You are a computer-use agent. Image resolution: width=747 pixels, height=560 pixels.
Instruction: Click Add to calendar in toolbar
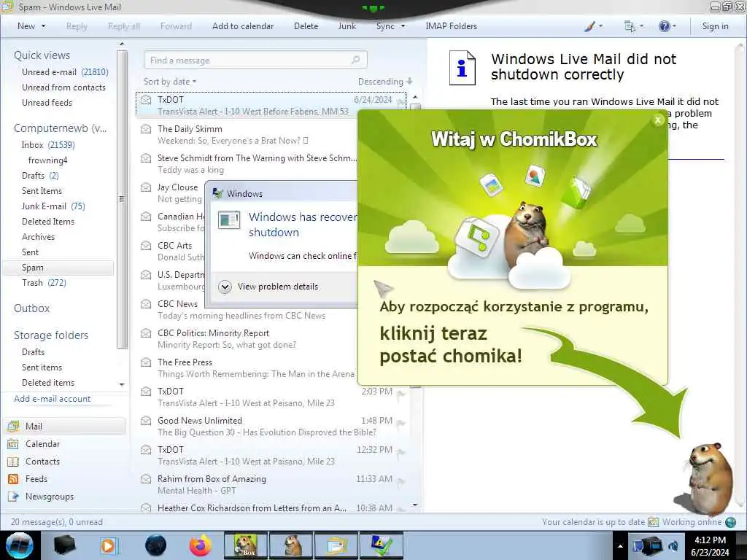243,26
